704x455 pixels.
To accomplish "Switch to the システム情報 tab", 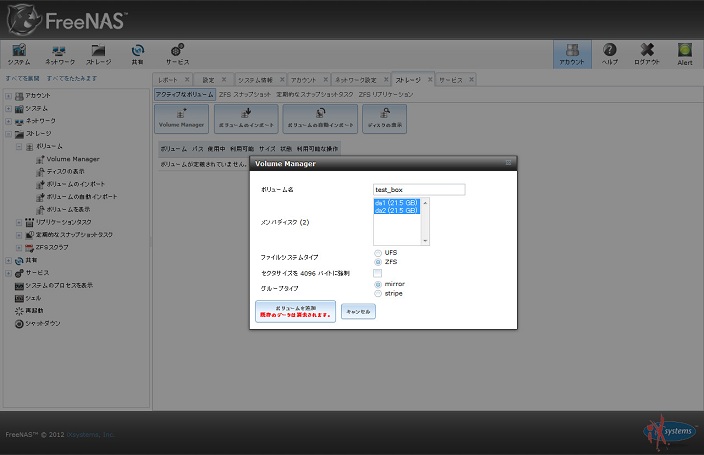I will pos(255,80).
